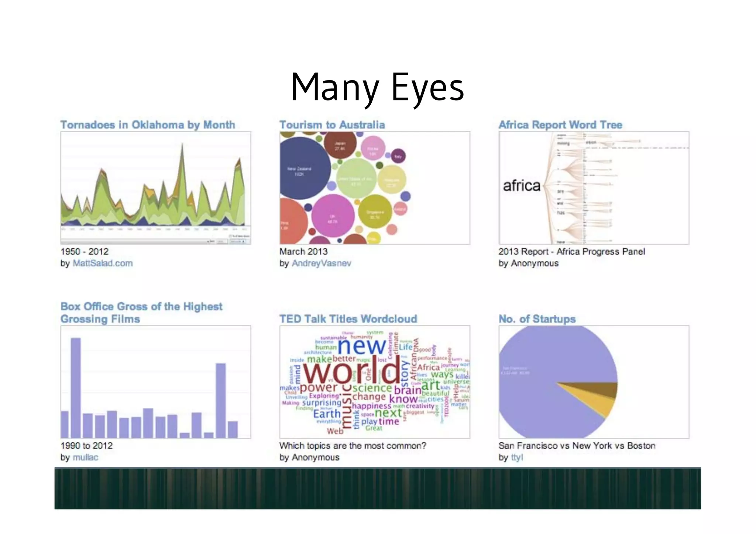Viewport: 756px width, 534px height.
Task: Open the Tourism to Australia title link
Action: pyautogui.click(x=332, y=125)
